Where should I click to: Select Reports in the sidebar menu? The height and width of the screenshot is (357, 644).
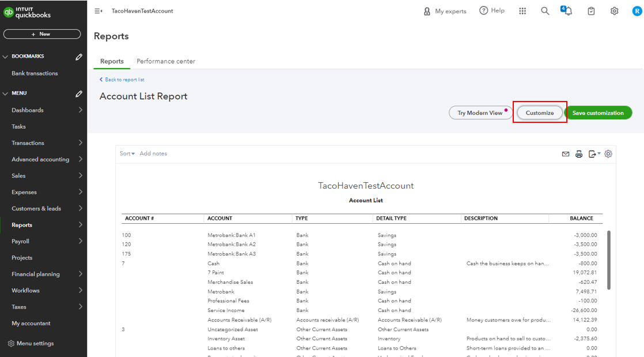click(x=22, y=225)
